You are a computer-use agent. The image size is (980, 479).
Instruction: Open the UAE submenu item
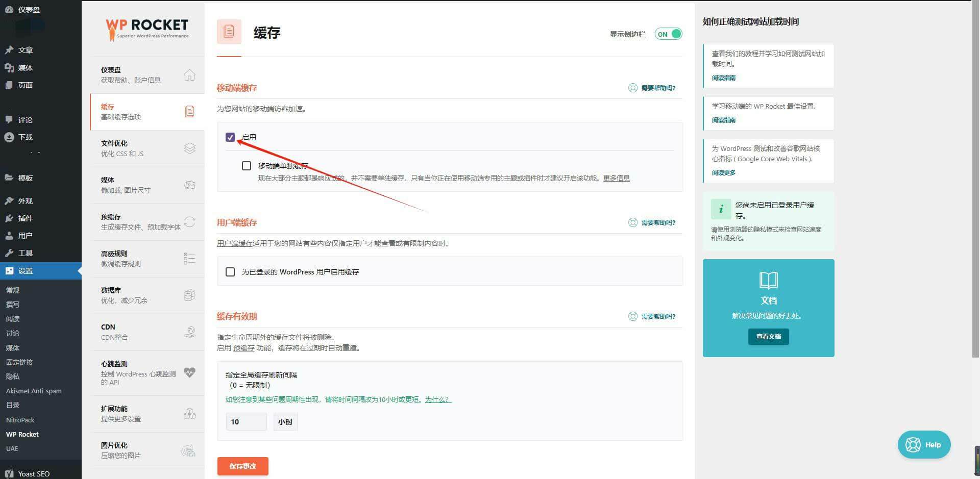(x=12, y=449)
